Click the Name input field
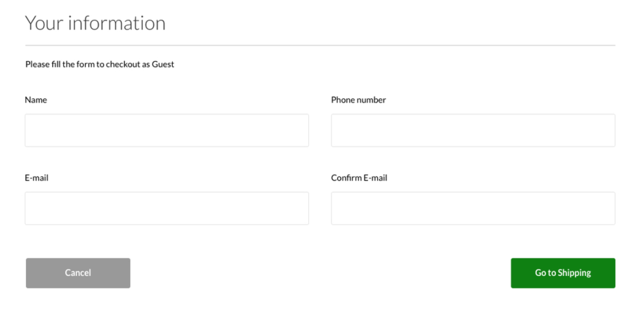The height and width of the screenshot is (323, 644). [167, 130]
